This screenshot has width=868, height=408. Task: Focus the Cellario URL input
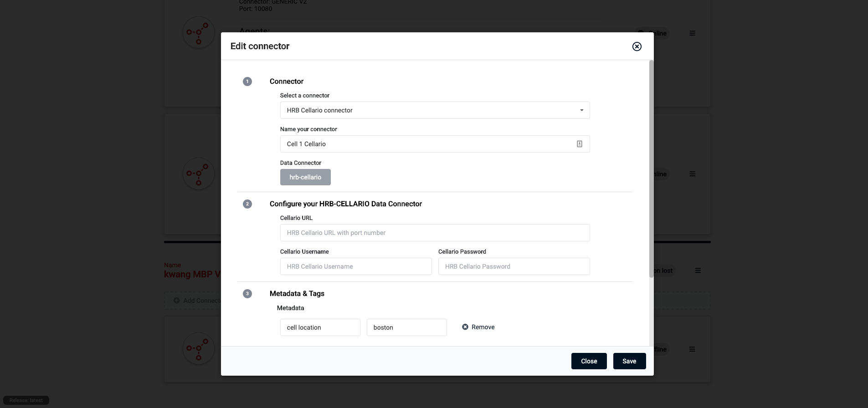(435, 233)
